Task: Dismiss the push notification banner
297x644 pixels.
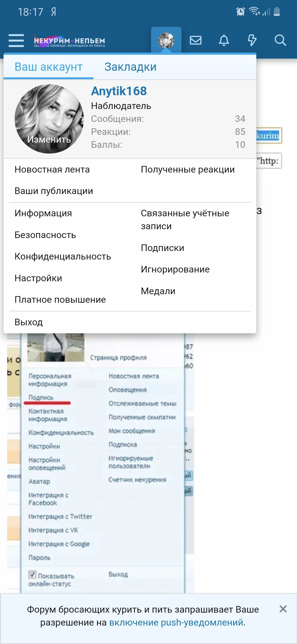Action: pyautogui.click(x=283, y=609)
